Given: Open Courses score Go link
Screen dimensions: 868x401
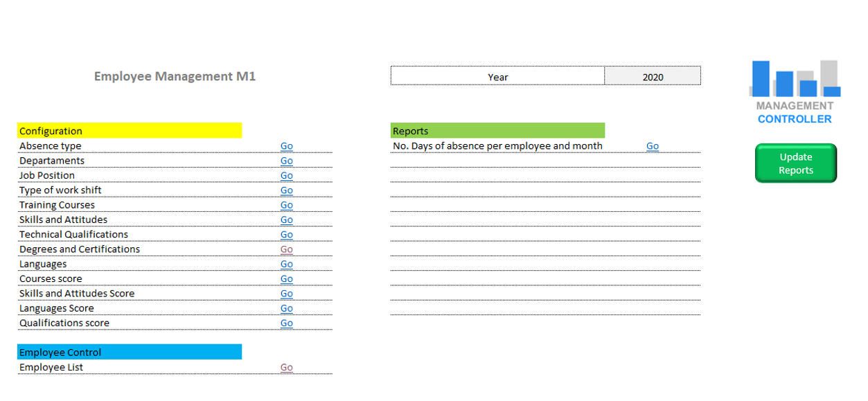Looking at the screenshot, I should click(286, 279).
